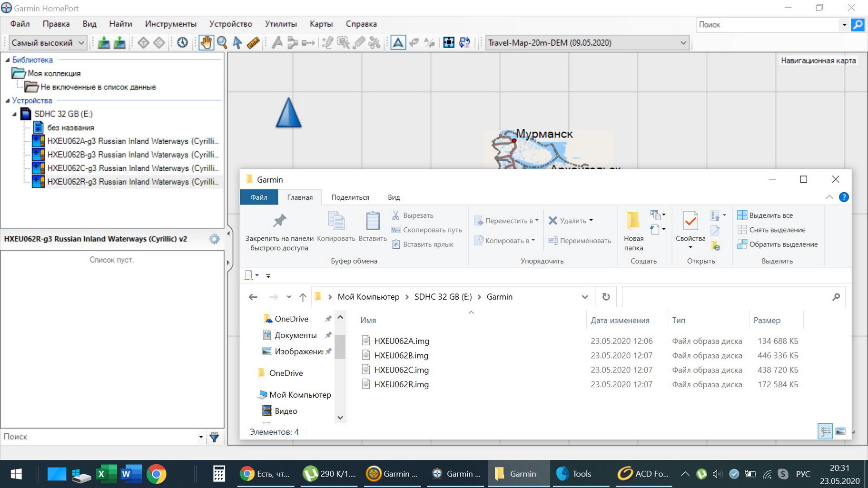Open Word from the taskbar

click(x=131, y=474)
